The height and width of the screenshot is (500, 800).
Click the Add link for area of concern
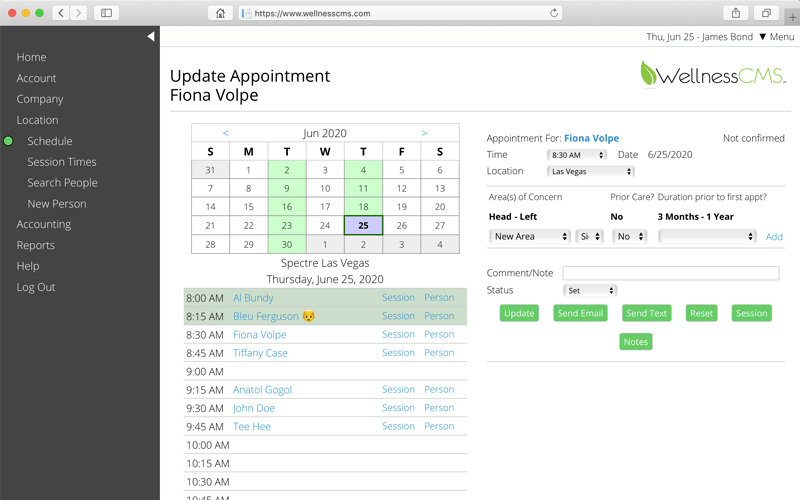pos(774,237)
